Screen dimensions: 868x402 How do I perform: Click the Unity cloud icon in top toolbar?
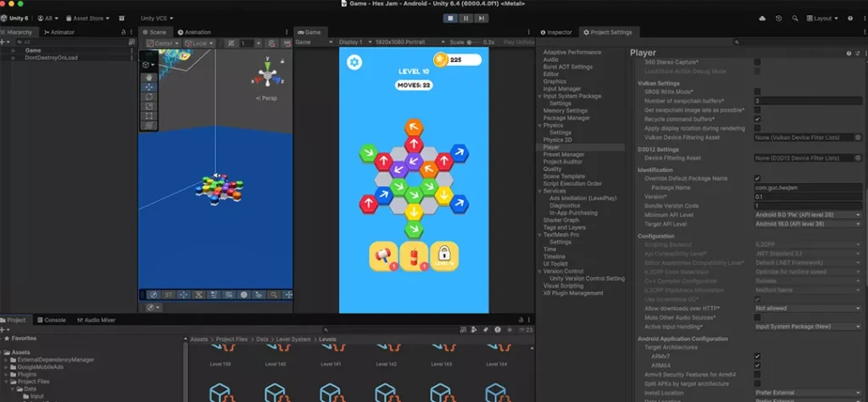(763, 19)
